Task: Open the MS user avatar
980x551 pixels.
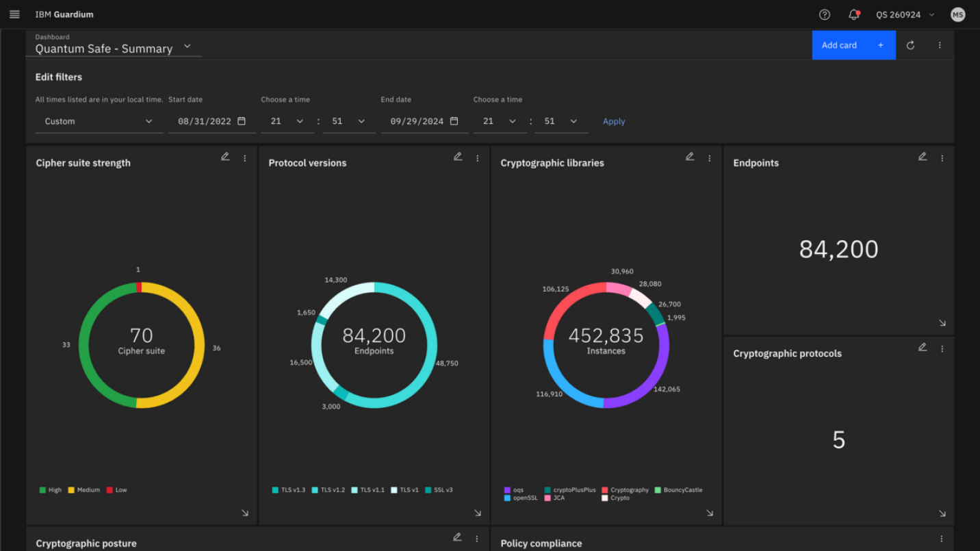Action: [958, 14]
